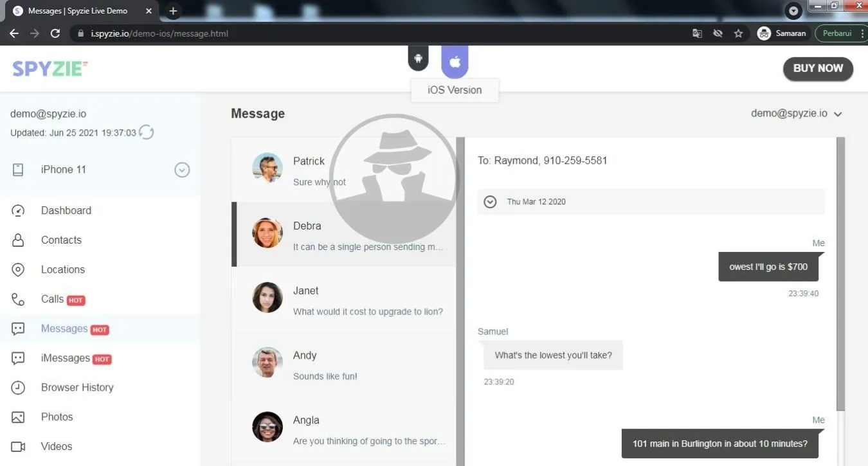The height and width of the screenshot is (466, 868).
Task: Open Videos in the sidebar
Action: coord(57,447)
